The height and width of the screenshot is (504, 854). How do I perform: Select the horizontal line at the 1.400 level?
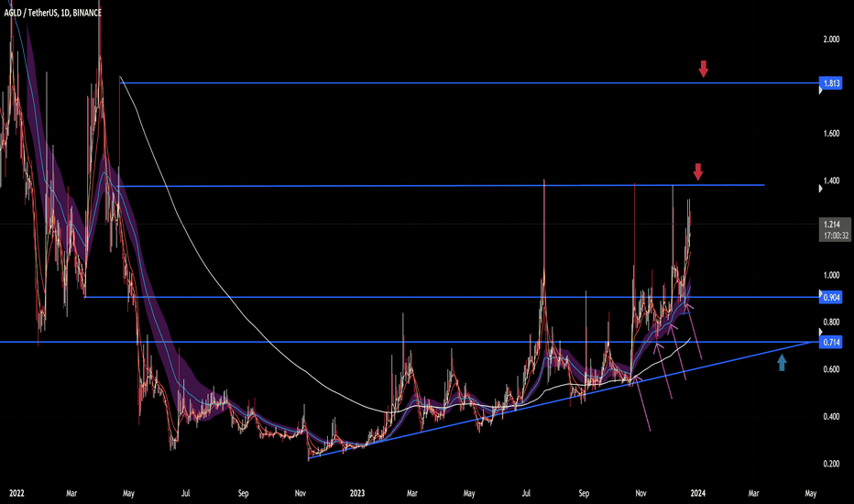440,186
